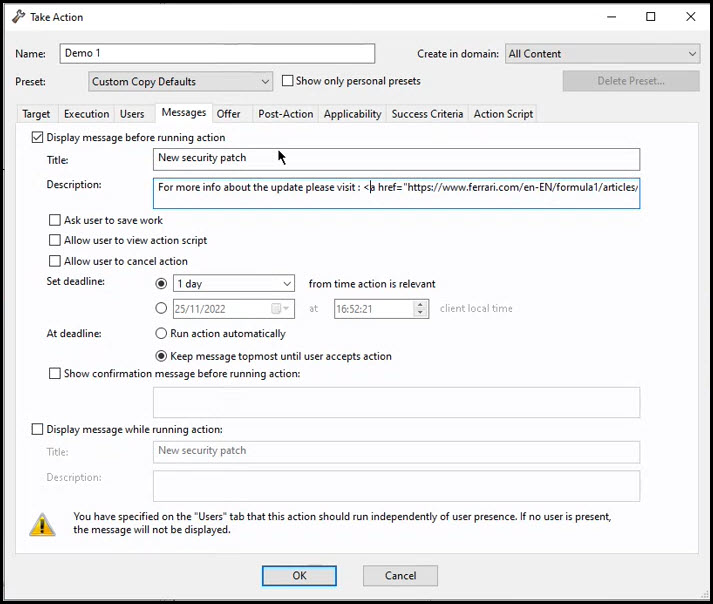Go to the Success Criteria tab
The width and height of the screenshot is (713, 604).
tap(427, 114)
